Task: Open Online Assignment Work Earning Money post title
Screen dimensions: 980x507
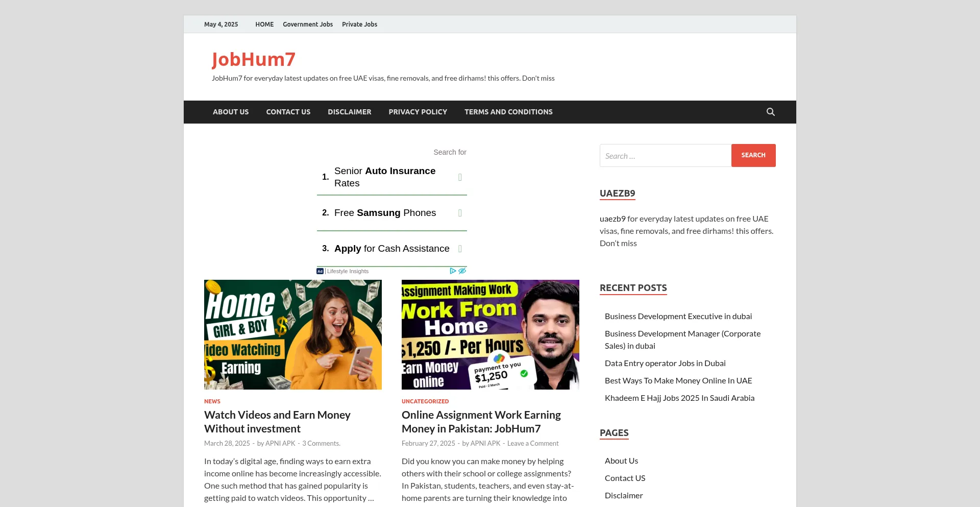Action: tap(481, 422)
